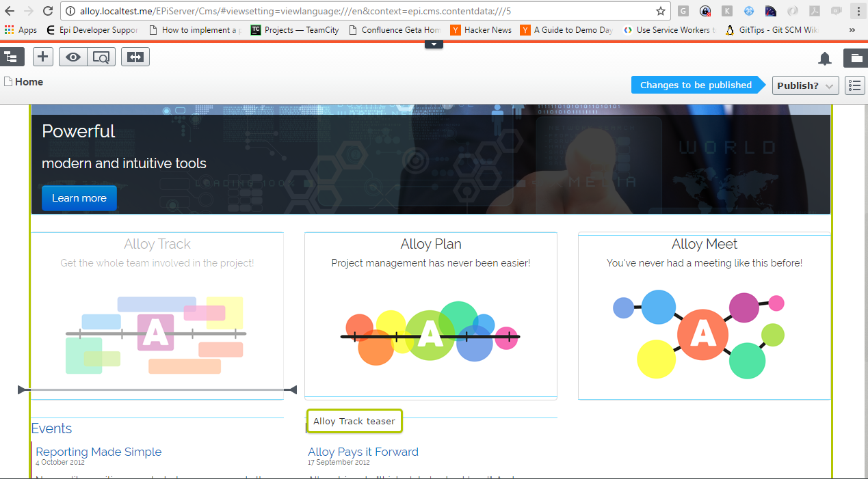Click the Changes to be published label
868x479 pixels.
(696, 85)
